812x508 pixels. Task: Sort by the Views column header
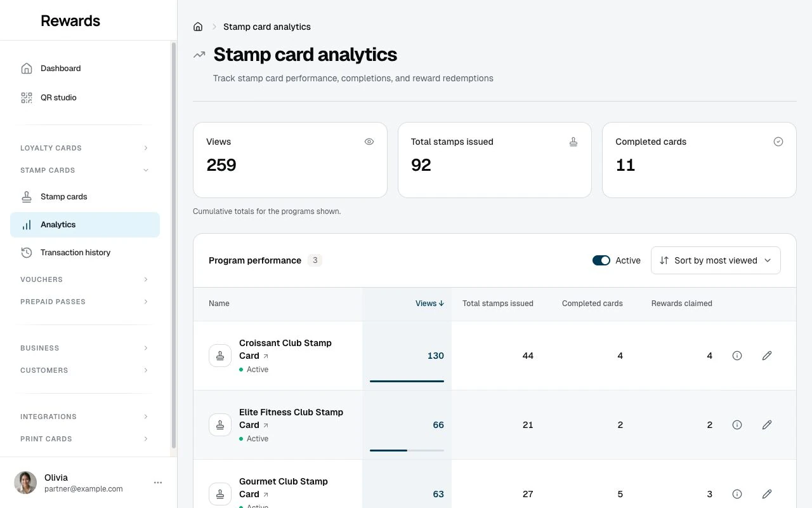pos(429,304)
